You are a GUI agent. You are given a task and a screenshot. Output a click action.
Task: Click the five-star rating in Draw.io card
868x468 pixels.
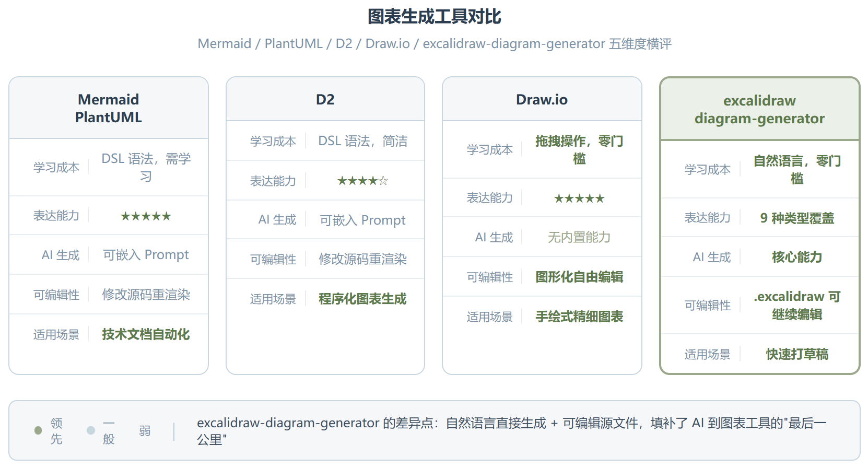580,198
